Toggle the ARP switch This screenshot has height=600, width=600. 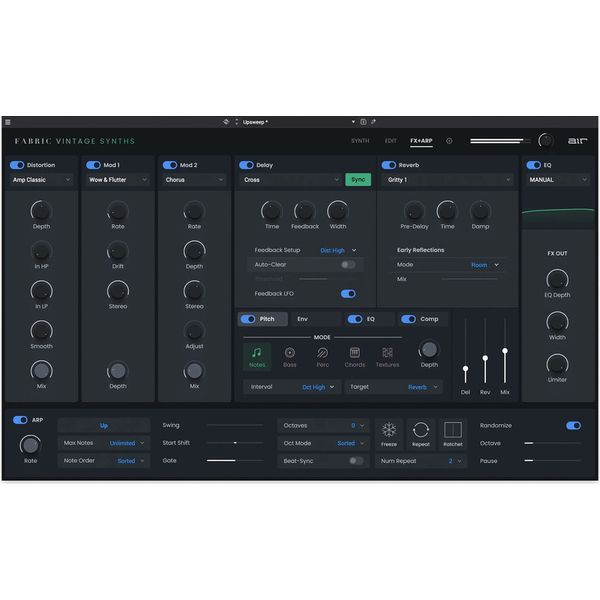tap(20, 420)
